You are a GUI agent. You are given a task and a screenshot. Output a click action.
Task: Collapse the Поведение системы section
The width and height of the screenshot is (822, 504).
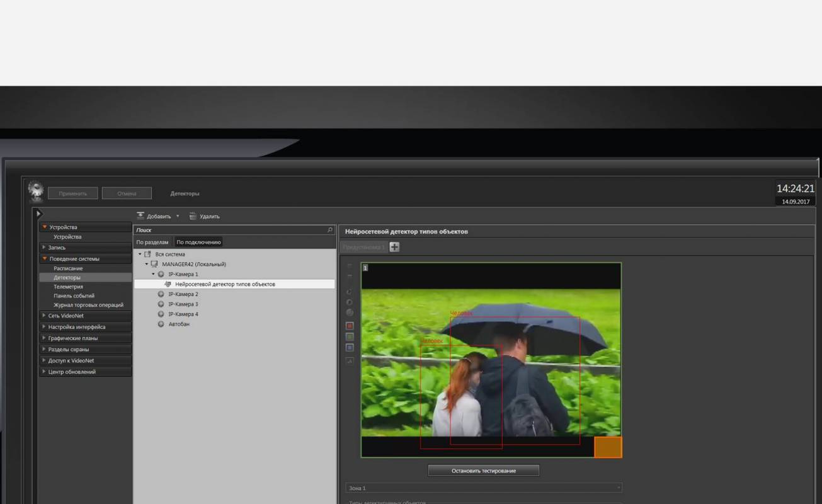pyautogui.click(x=85, y=258)
